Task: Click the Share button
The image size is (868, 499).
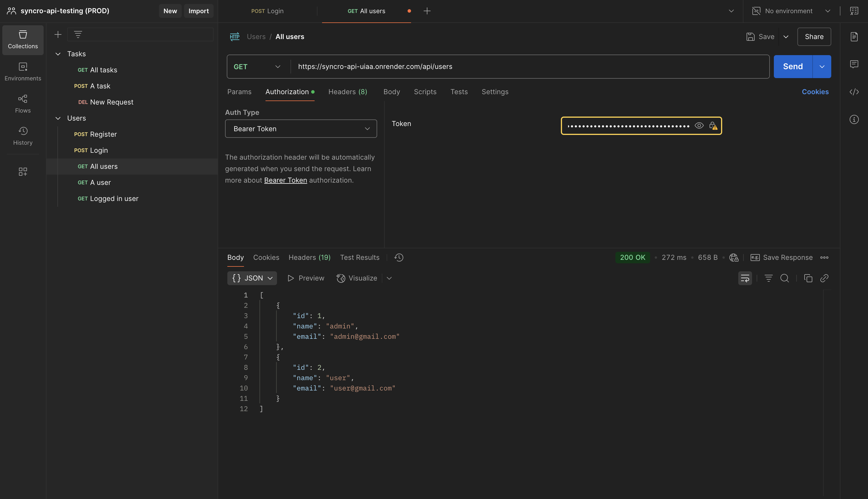Action: click(x=814, y=37)
